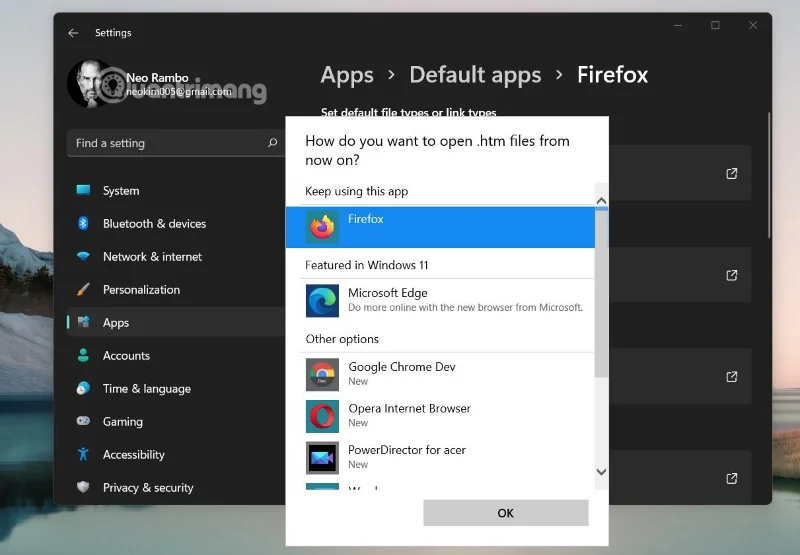Click the app list scrollbar thumb
Viewport: 800px width, 555px height.
click(602, 294)
